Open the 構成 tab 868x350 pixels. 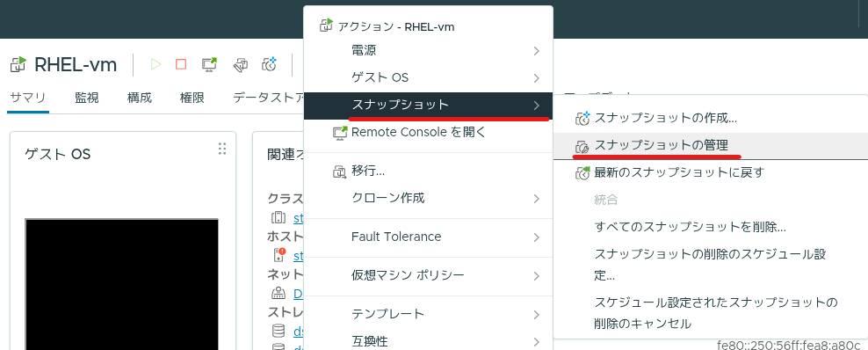pos(140,98)
